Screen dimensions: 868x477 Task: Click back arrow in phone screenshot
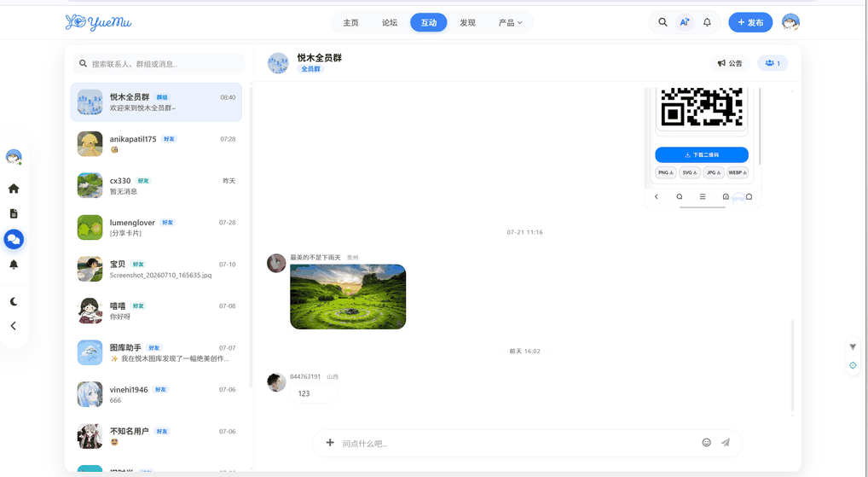point(657,196)
